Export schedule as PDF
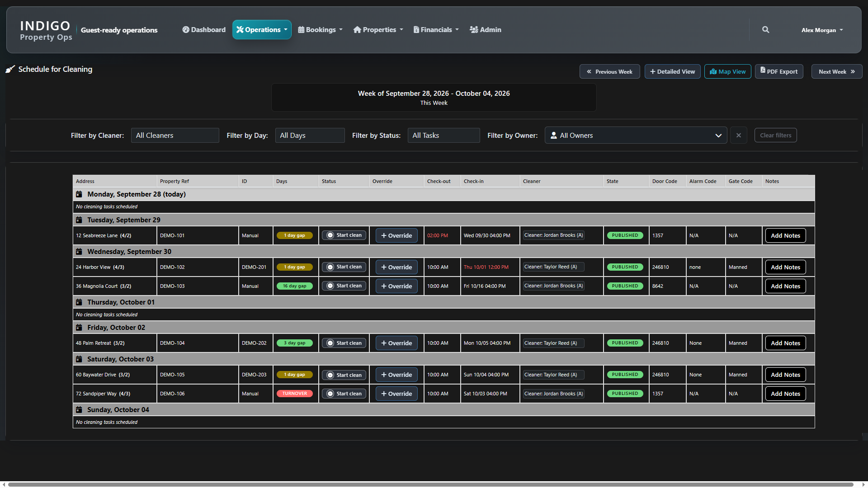The width and height of the screenshot is (868, 488). (x=779, y=71)
